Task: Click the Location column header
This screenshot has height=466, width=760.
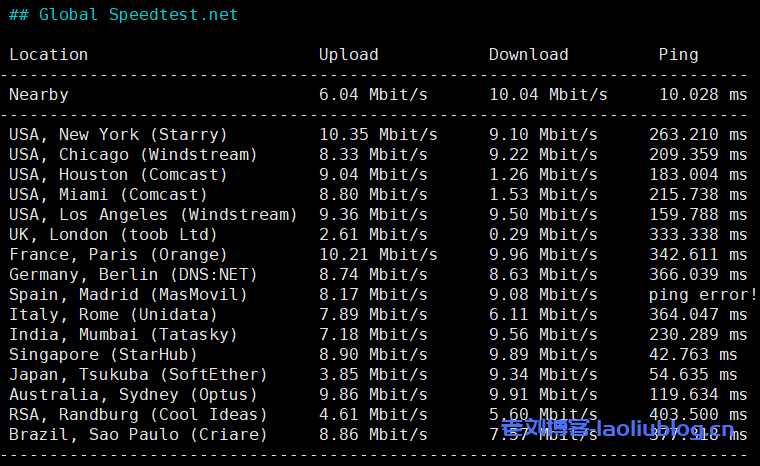Action: click(48, 55)
